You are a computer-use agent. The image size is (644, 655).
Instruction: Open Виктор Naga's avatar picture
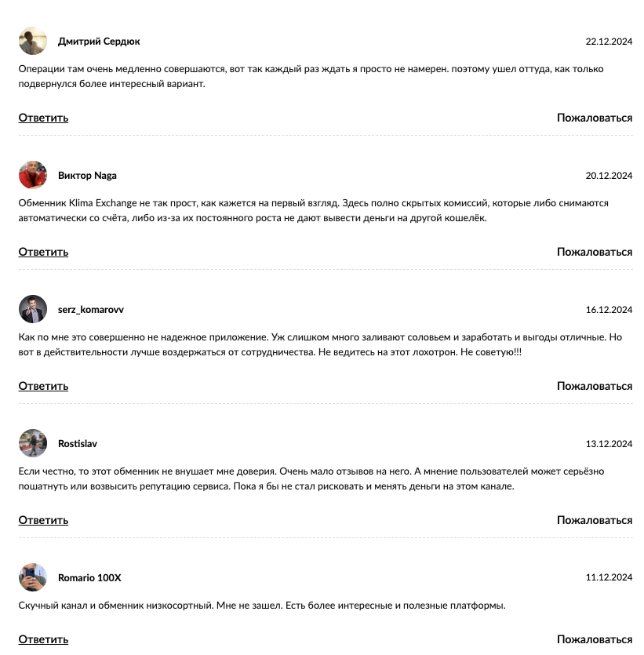click(33, 175)
